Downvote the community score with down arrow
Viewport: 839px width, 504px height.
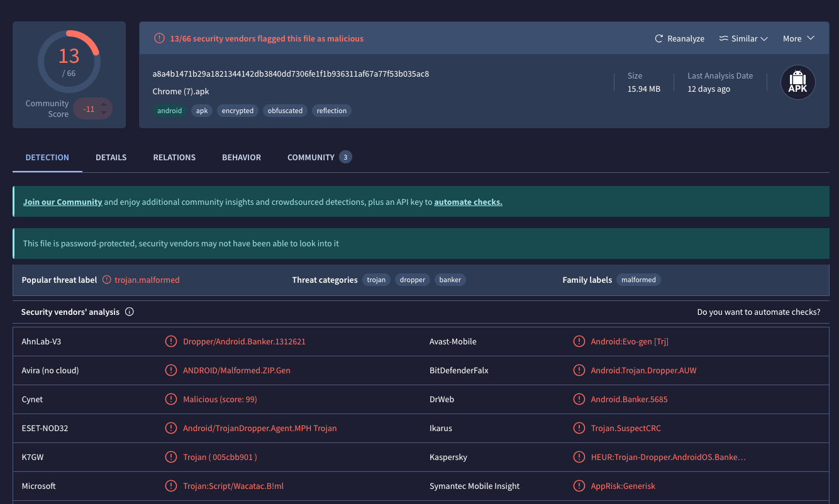pyautogui.click(x=104, y=114)
